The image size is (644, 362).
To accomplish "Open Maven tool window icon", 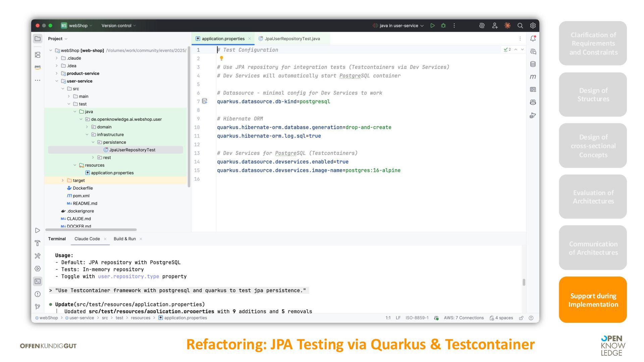I will pos(533,77).
